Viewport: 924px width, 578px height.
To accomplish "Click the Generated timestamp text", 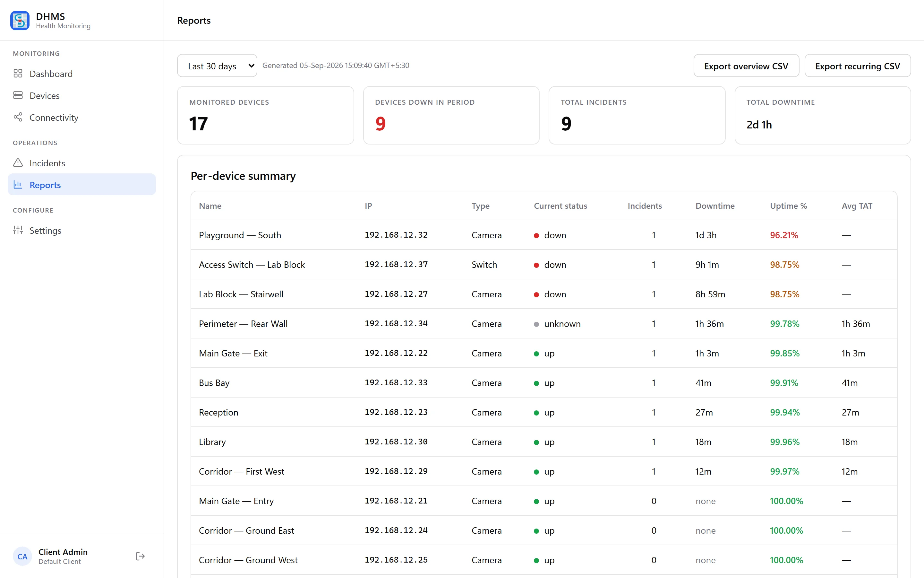I will click(336, 66).
